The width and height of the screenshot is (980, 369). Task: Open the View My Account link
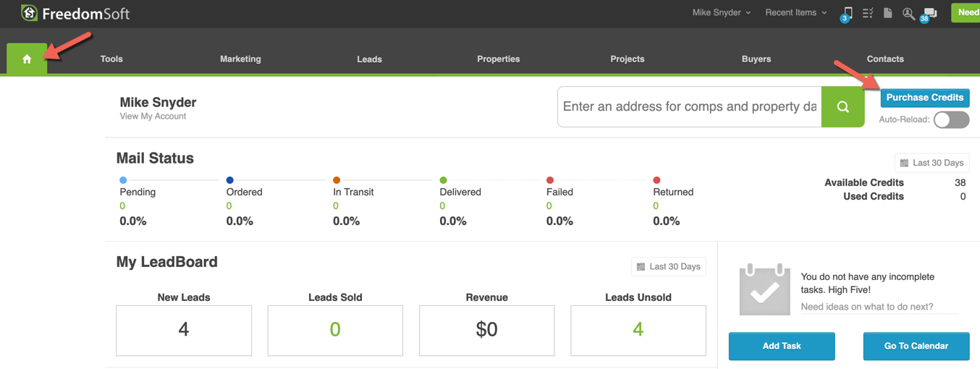click(x=153, y=116)
